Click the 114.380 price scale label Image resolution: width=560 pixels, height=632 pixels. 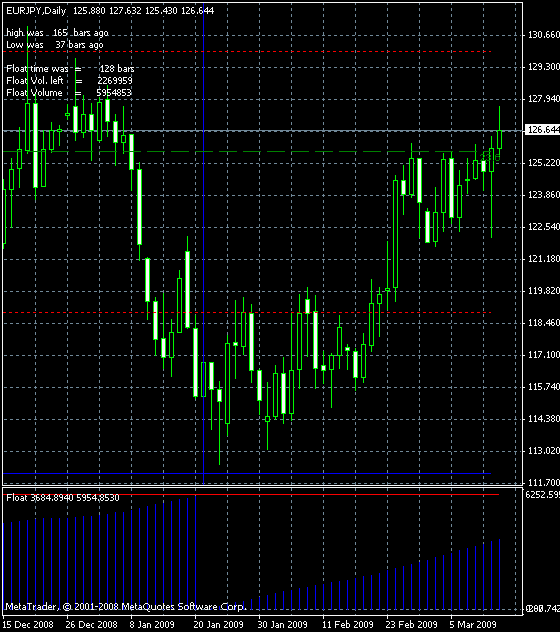(543, 419)
